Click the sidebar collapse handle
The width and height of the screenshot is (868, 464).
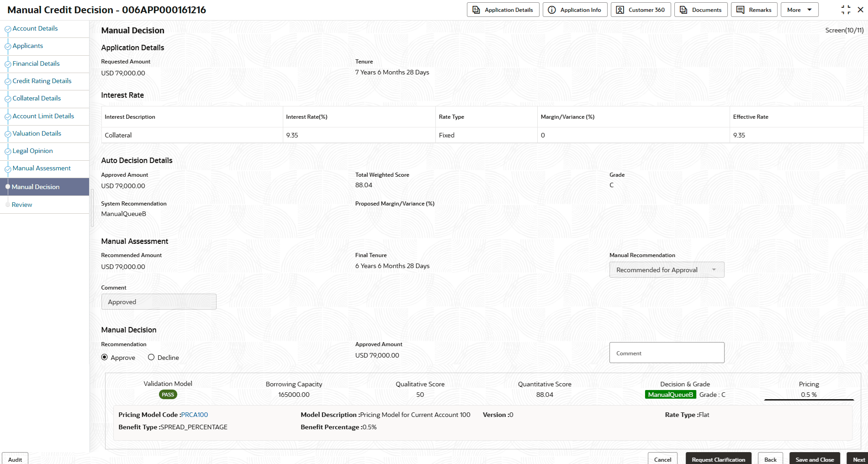pos(92,208)
